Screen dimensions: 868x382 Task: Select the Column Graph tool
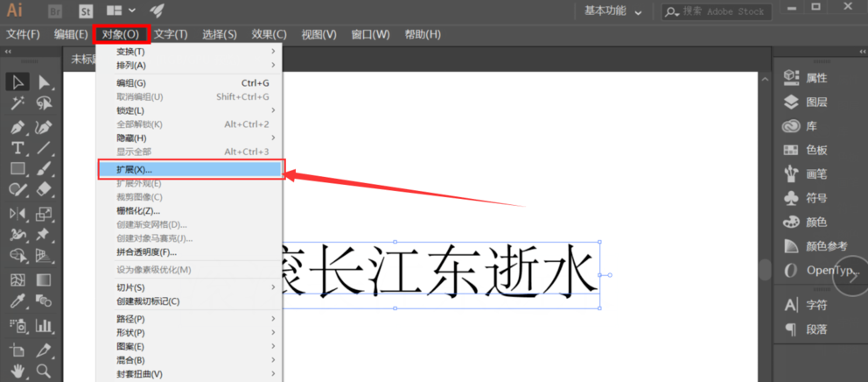[44, 325]
